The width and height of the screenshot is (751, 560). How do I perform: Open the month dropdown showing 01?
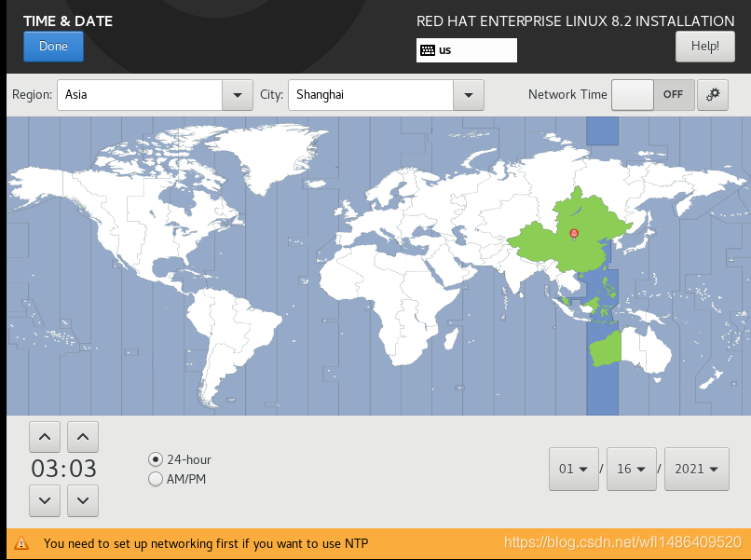tap(574, 469)
